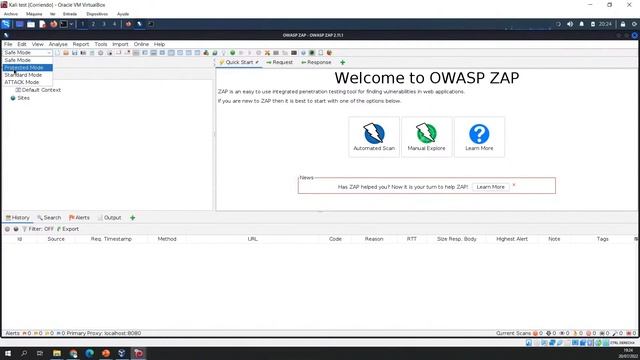The width and height of the screenshot is (640, 360).
Task: Select Default Context in the tree
Action: click(38, 90)
